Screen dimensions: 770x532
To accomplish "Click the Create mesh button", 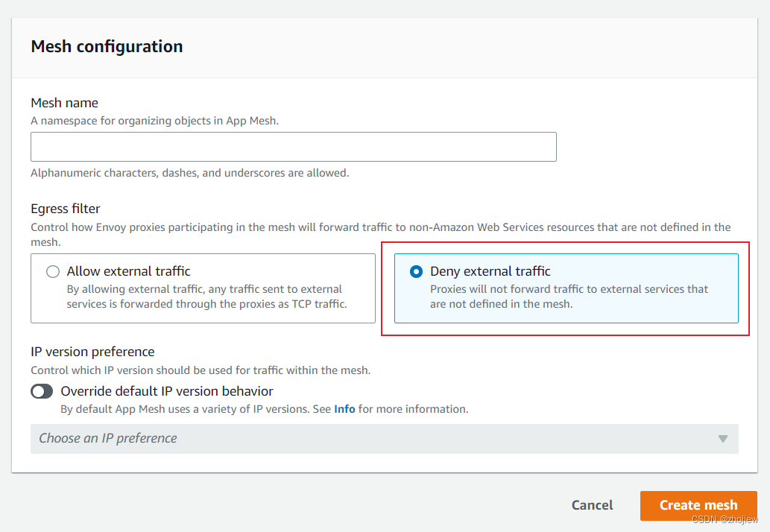I will (x=698, y=505).
